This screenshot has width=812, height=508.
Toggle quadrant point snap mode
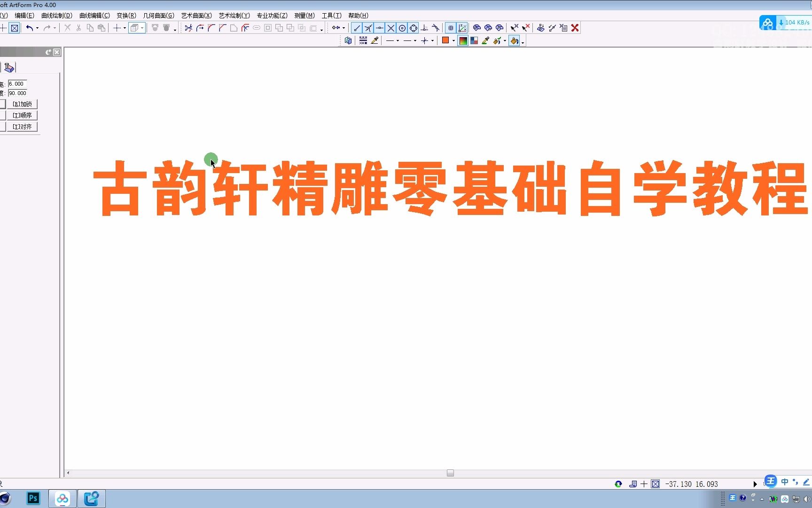[414, 28]
